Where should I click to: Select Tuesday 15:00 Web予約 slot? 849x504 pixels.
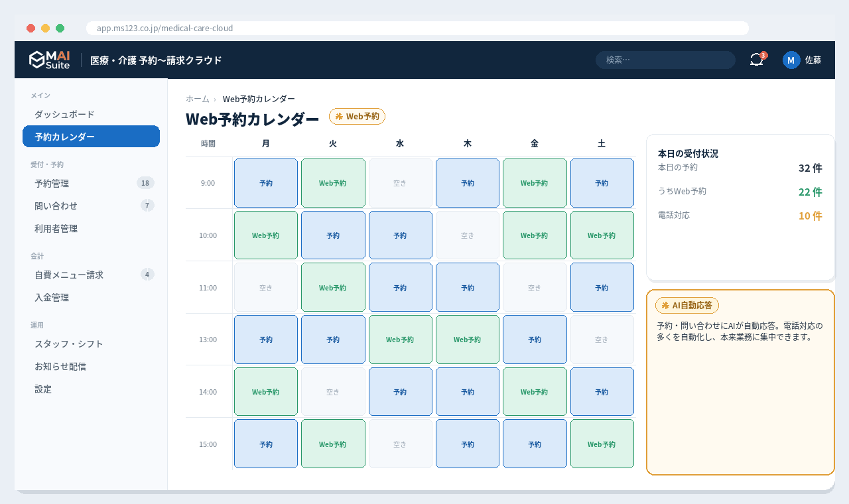tap(333, 444)
